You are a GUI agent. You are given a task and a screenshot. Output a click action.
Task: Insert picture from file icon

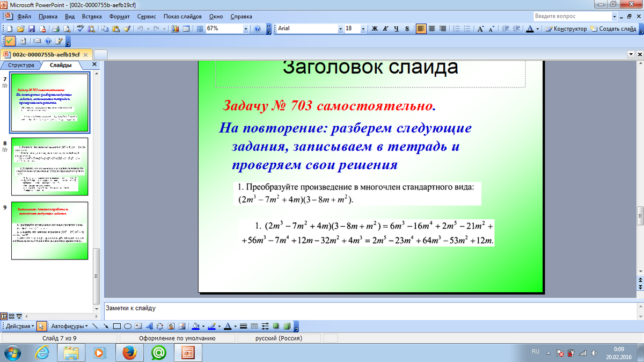[182, 326]
